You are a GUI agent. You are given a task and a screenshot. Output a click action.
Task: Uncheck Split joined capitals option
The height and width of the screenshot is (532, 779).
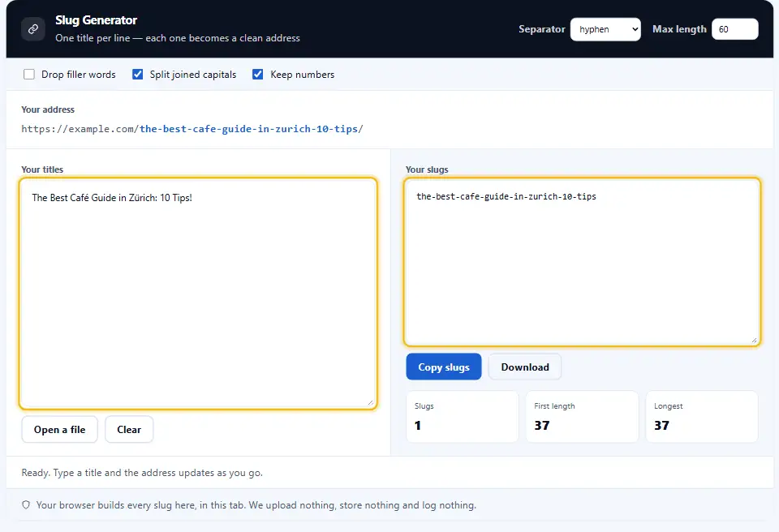[138, 75]
